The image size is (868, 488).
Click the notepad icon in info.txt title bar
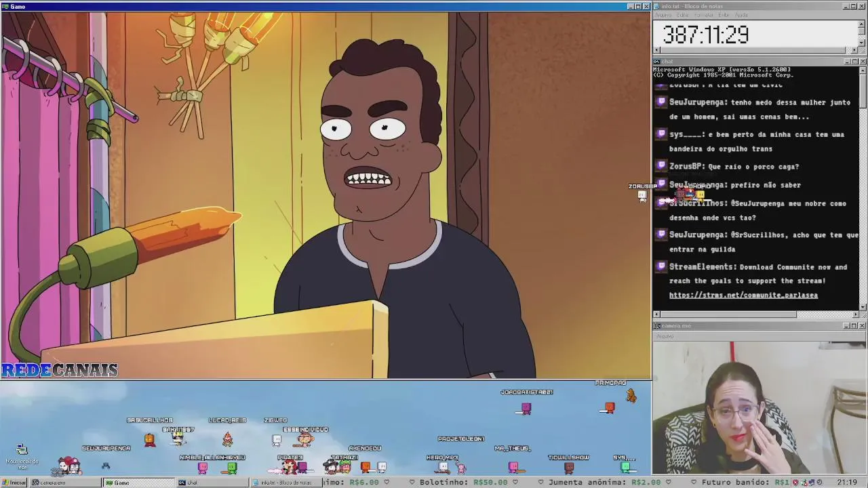(x=658, y=6)
